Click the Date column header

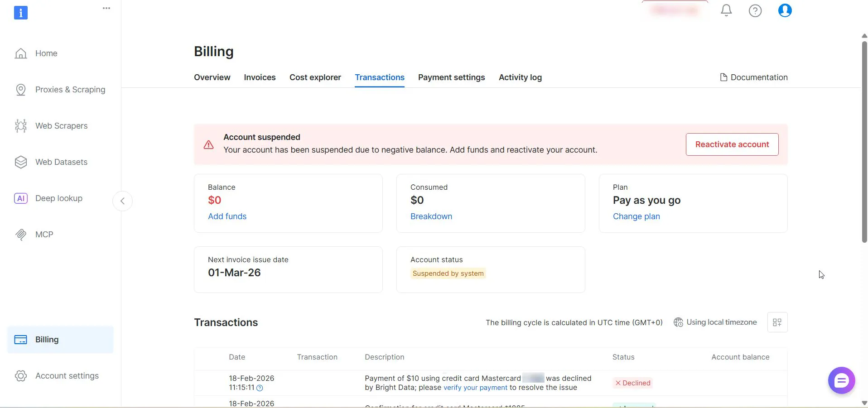pos(237,357)
